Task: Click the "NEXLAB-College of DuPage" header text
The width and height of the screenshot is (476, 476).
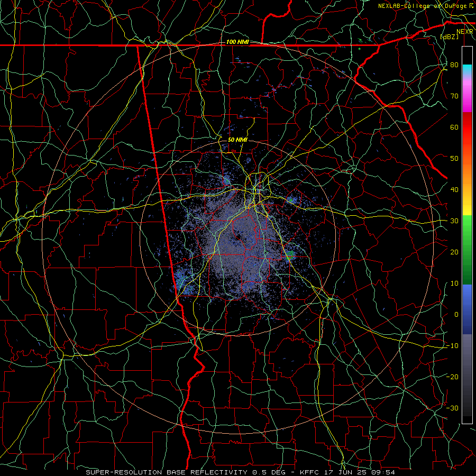Action: (422, 6)
